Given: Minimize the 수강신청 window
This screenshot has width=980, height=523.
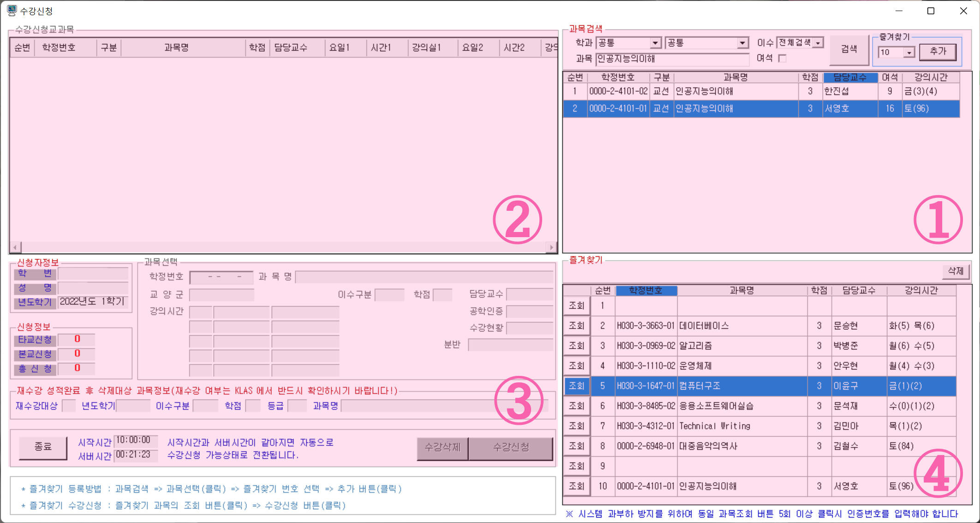Looking at the screenshot, I should [899, 11].
